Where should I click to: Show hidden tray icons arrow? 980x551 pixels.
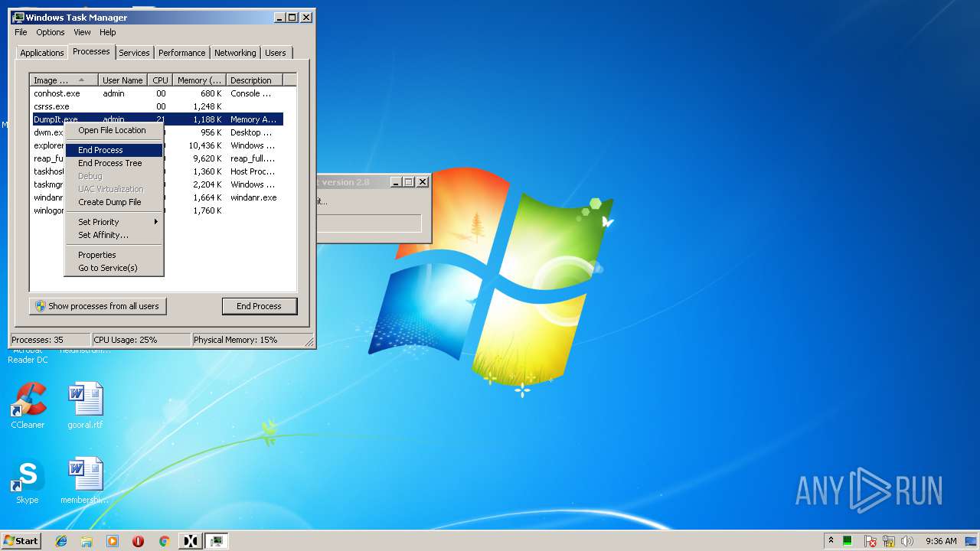[831, 541]
